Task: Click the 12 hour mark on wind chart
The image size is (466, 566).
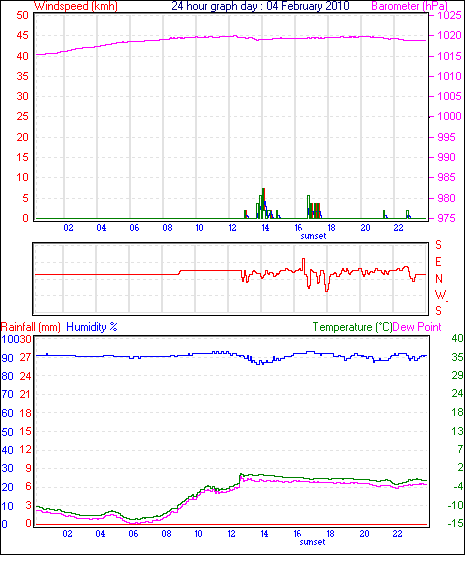Action: pos(232,228)
